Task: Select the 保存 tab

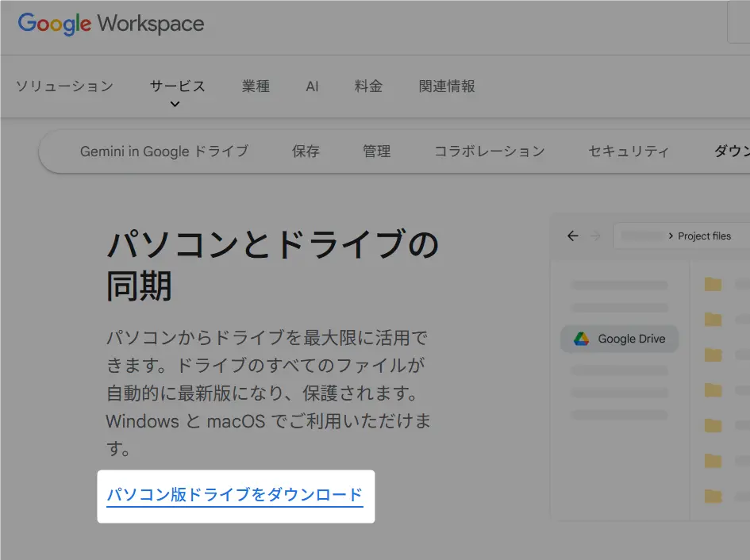Action: coord(306,151)
